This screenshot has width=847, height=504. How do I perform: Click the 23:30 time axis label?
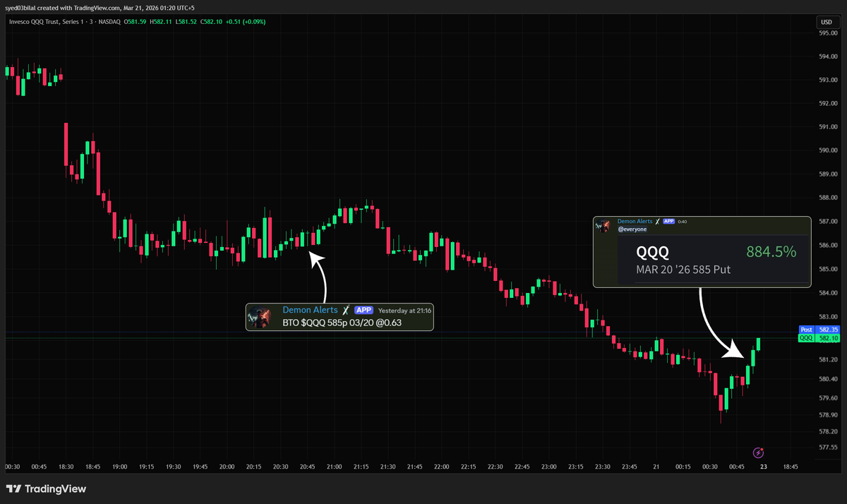[603, 467]
